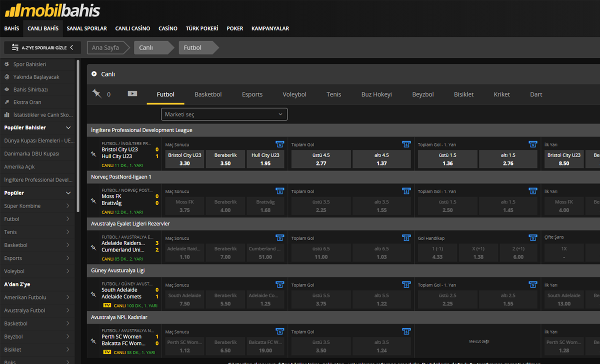Viewport: 600px width, 364px height.
Task: Pin the Adelaide Raiders match
Action: pos(93,247)
